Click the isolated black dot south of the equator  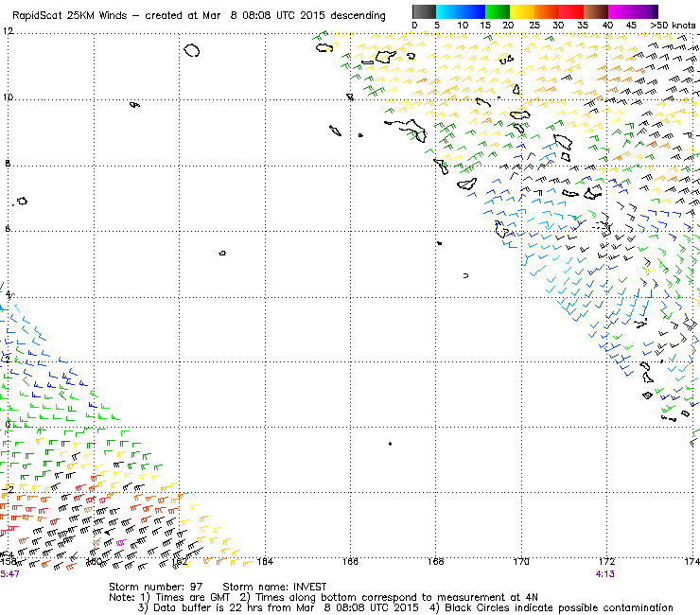point(390,444)
